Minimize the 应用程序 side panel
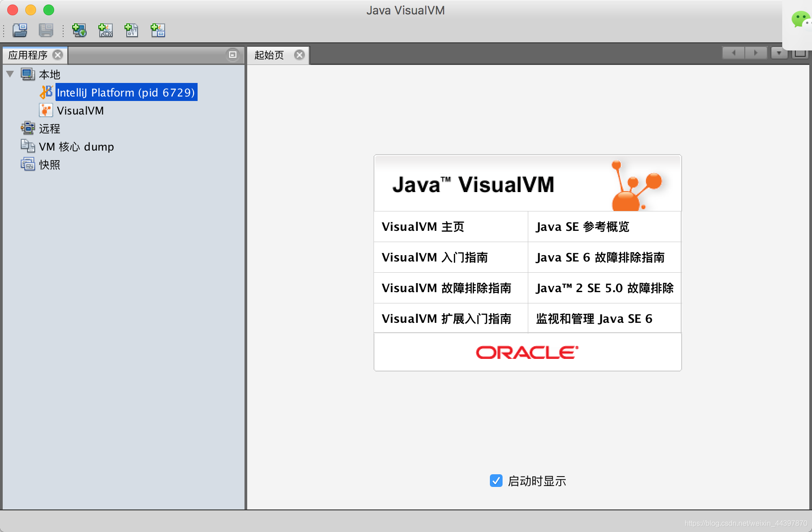Screen dimensions: 812x532 click(233, 55)
